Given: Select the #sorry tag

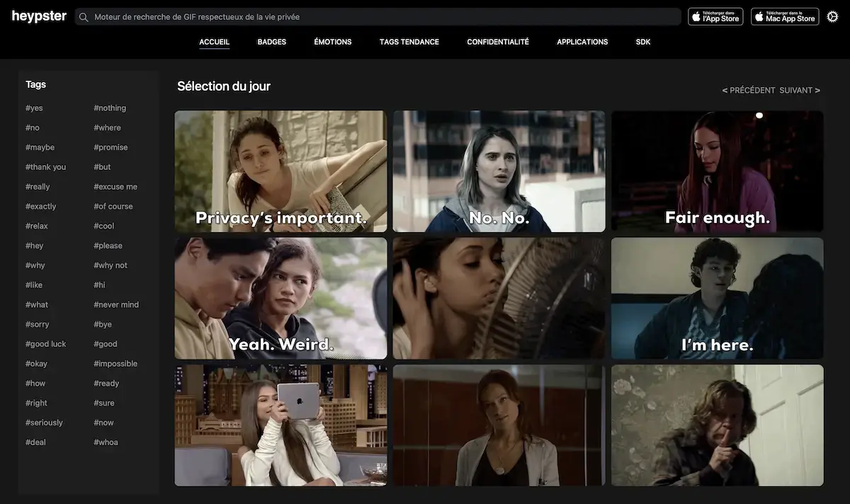Looking at the screenshot, I should 37,324.
